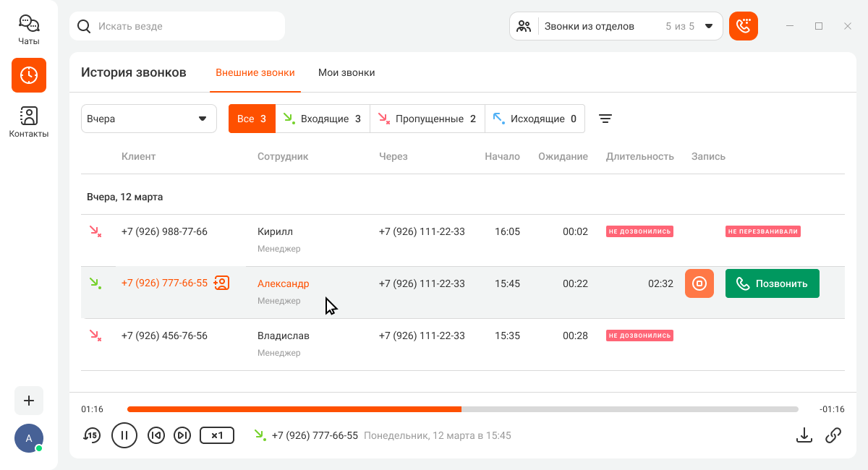Viewport: 868px width, 470px height.
Task: Skip to the next recording
Action: (182, 435)
